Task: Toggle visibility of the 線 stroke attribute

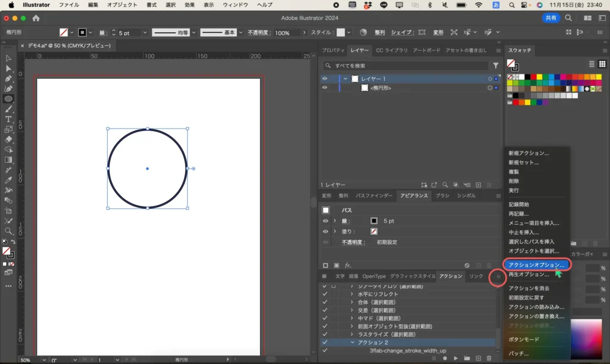Action: pos(325,221)
